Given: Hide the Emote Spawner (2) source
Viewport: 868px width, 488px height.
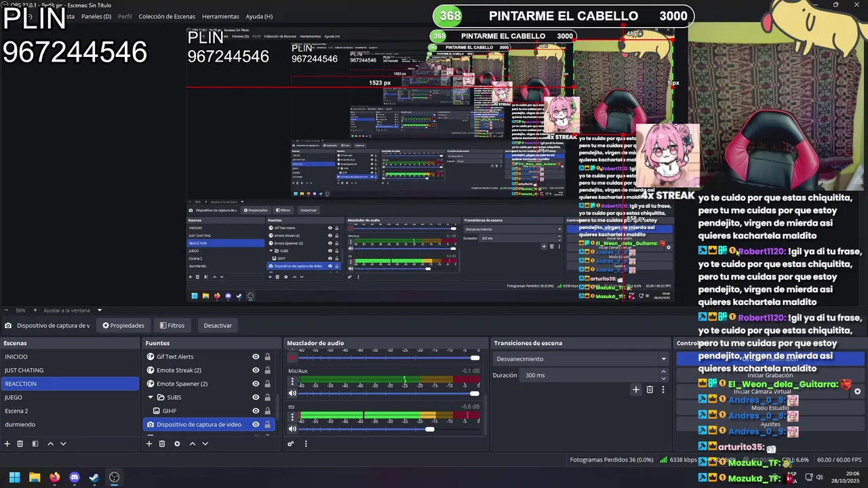Looking at the screenshot, I should 256,384.
